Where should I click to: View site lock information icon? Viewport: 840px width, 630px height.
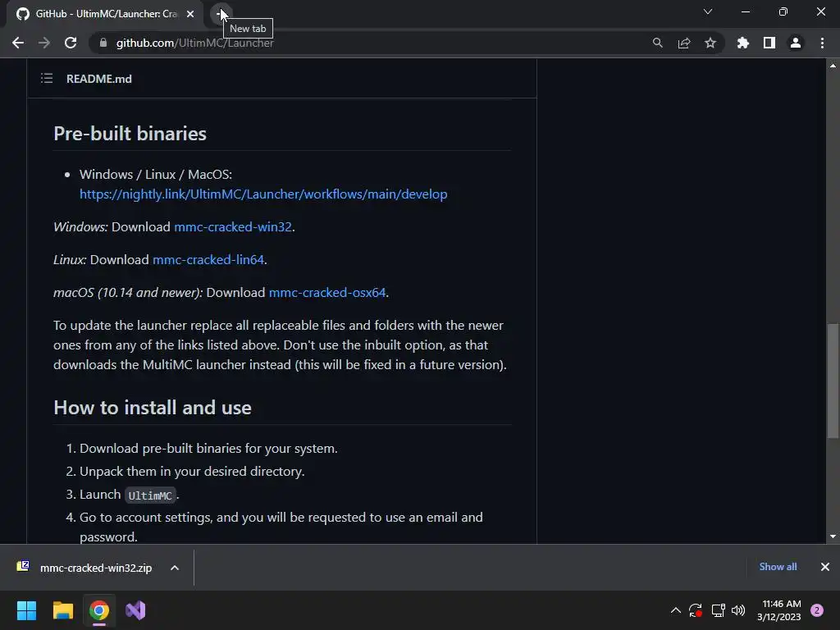(x=103, y=43)
